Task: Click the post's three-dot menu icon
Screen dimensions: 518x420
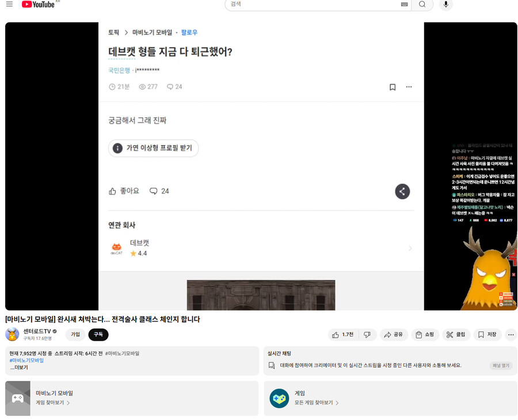Action: pos(409,87)
